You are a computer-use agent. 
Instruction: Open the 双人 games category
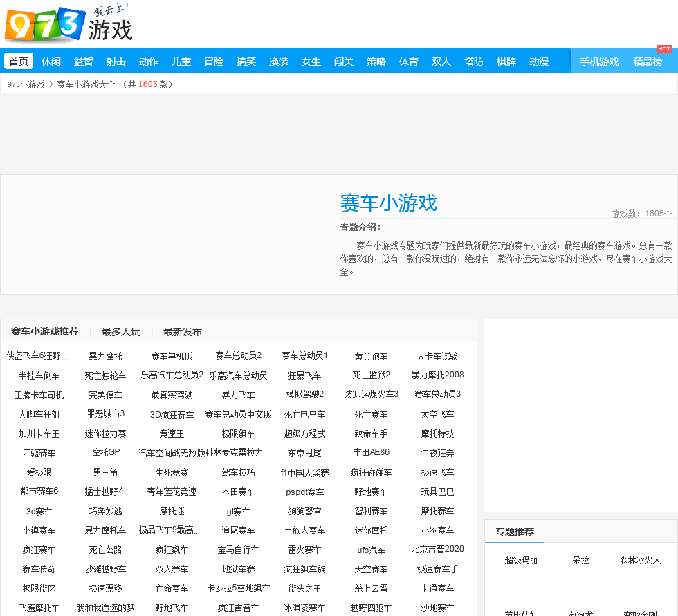click(441, 62)
